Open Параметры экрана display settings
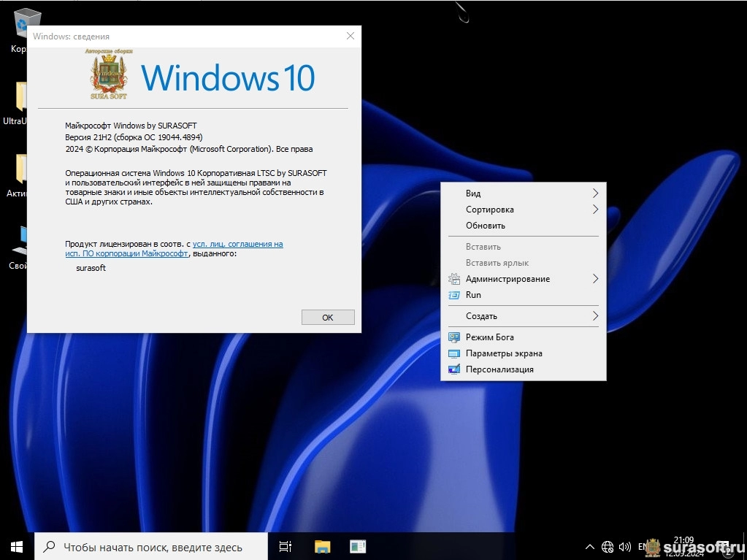 (504, 353)
